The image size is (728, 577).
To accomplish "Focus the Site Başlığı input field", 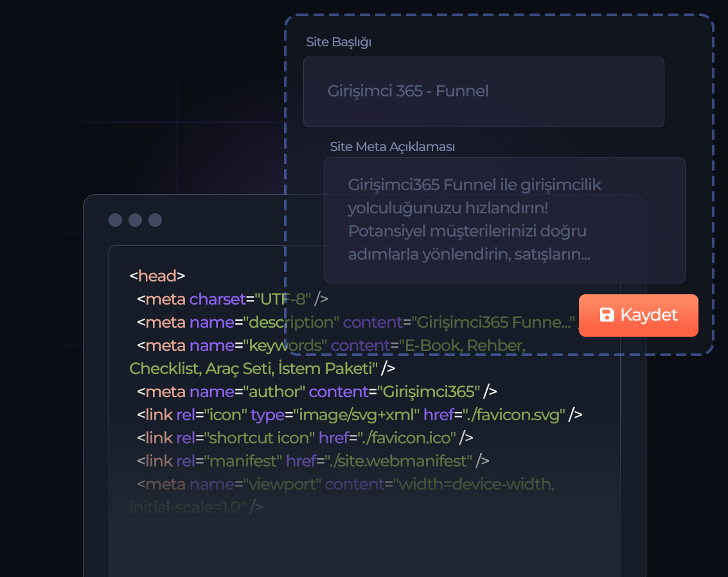I will click(x=483, y=91).
